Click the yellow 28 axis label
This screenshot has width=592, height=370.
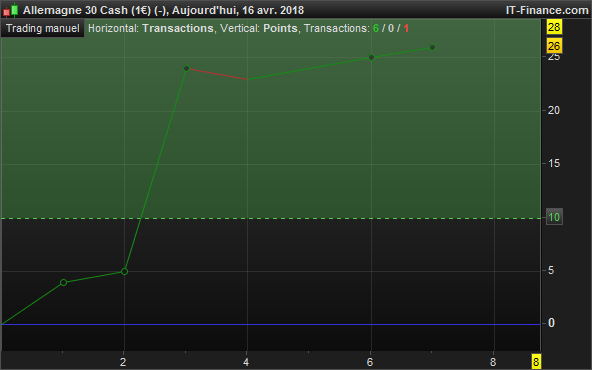click(554, 27)
